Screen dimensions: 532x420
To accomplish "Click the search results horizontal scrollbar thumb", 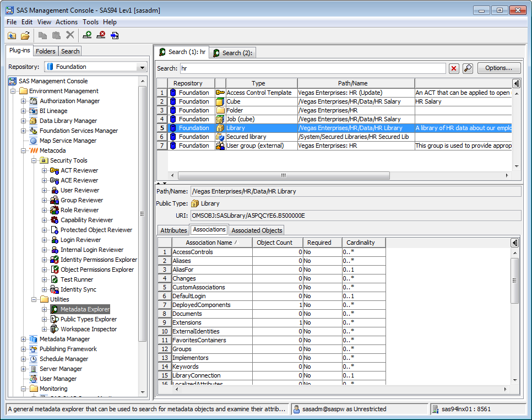I will (x=284, y=175).
